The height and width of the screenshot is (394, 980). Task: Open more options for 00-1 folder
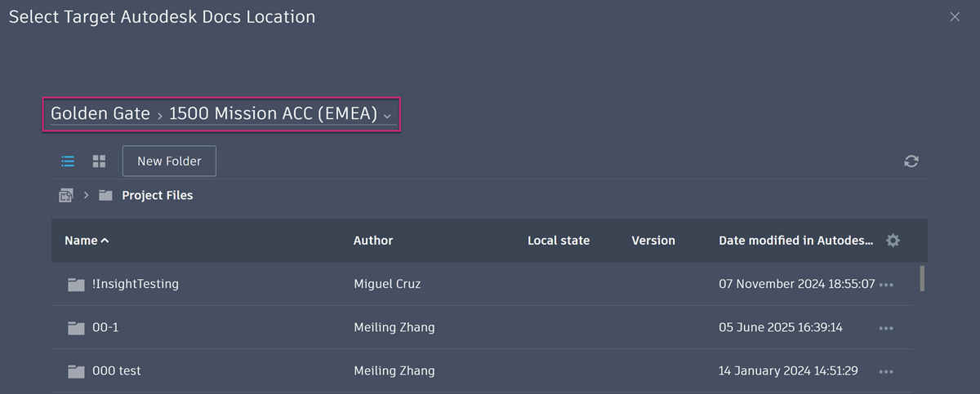point(886,328)
